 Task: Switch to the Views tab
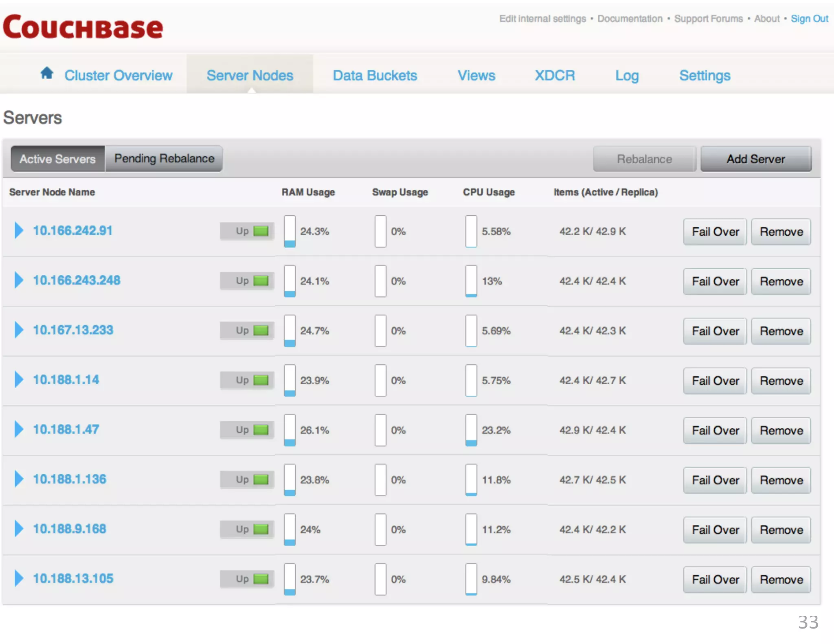pyautogui.click(x=476, y=75)
